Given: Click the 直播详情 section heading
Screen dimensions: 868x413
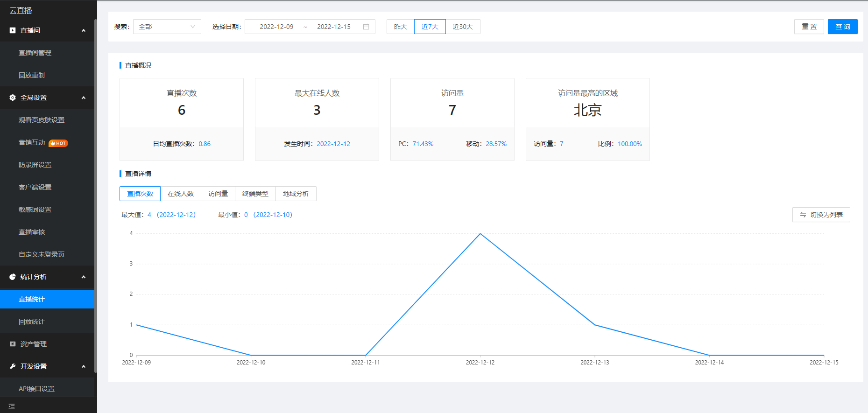Looking at the screenshot, I should 138,174.
